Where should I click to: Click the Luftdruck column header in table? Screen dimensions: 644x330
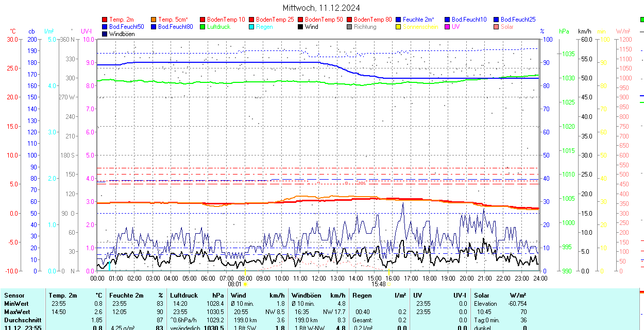pos(184,296)
